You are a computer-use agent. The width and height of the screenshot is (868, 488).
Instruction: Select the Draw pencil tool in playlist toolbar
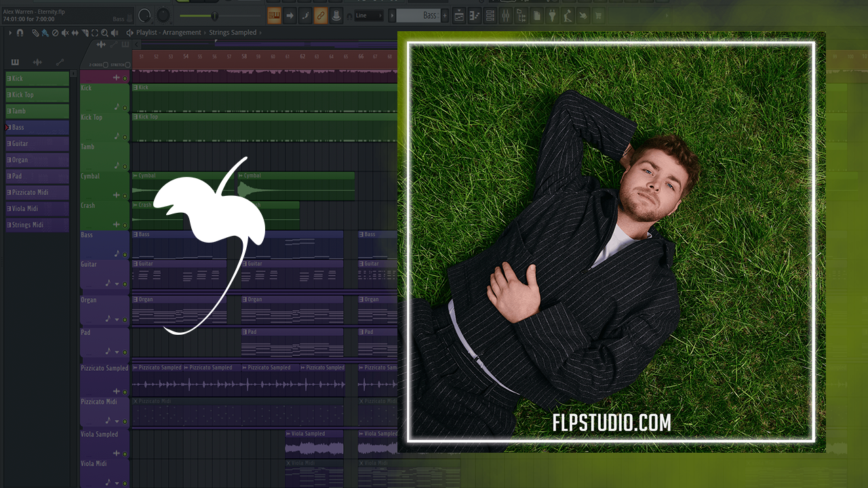(35, 33)
